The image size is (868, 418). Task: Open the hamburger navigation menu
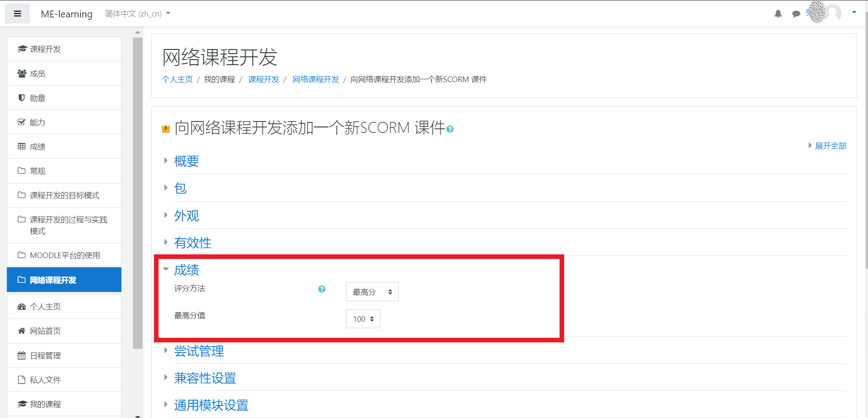(x=17, y=13)
